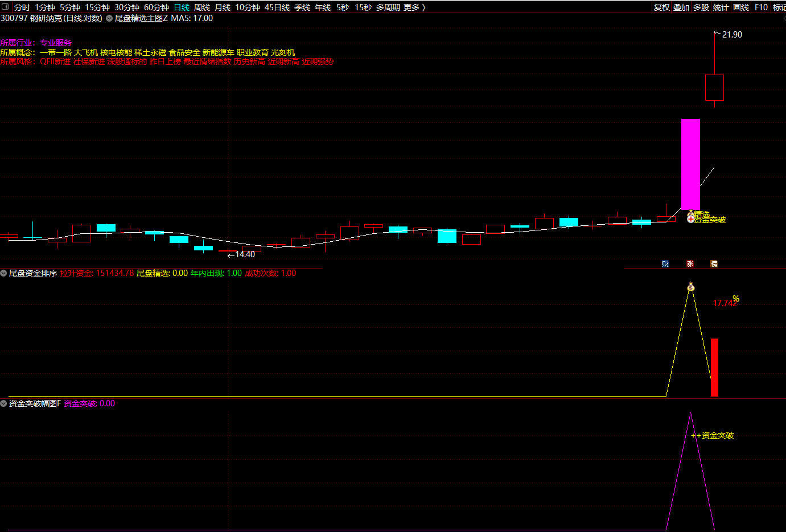
Task: Switch to 周线 weekly period
Action: pyautogui.click(x=202, y=7)
